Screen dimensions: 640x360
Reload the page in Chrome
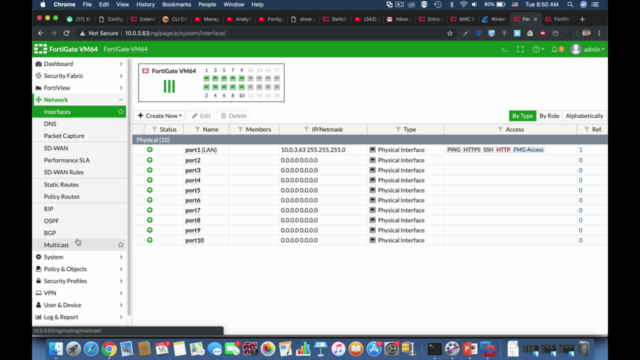[x=66, y=33]
